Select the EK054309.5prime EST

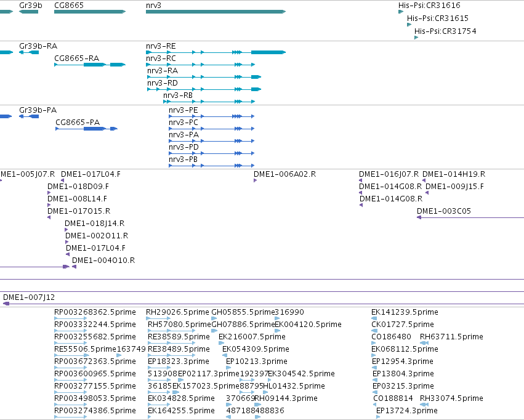click(256, 350)
